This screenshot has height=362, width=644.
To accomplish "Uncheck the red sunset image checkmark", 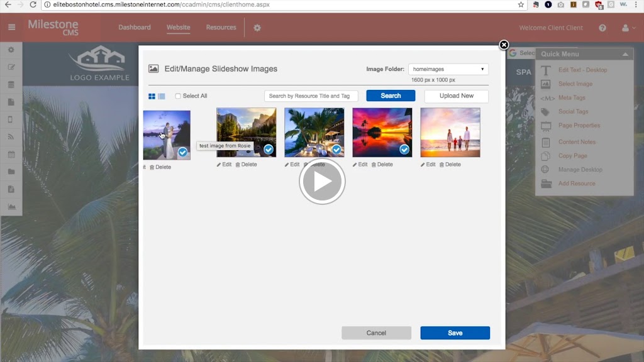I will click(x=404, y=150).
